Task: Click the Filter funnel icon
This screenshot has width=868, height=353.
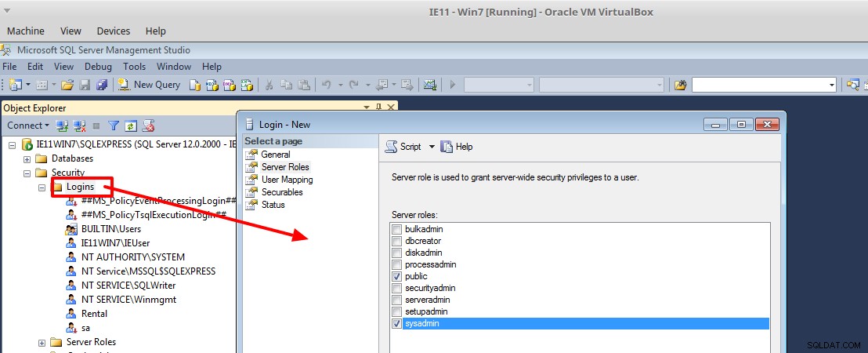Action: (x=114, y=126)
